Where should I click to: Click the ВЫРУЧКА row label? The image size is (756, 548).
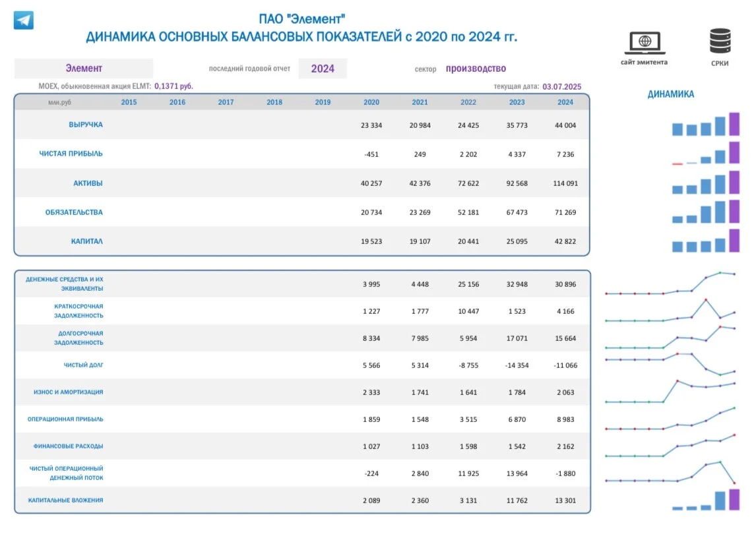(x=86, y=125)
